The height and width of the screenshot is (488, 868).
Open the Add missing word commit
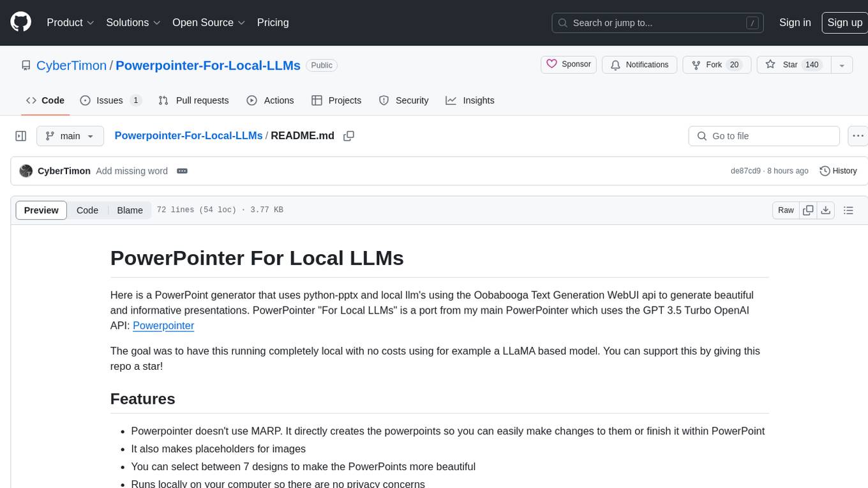(x=131, y=171)
